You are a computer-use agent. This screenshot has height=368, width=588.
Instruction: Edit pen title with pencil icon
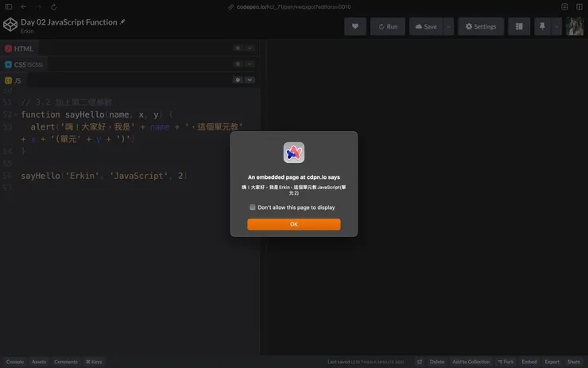(122, 22)
